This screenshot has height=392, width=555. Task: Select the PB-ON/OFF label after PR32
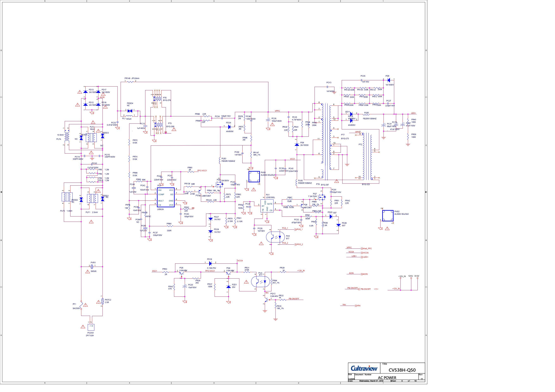click(x=294, y=299)
